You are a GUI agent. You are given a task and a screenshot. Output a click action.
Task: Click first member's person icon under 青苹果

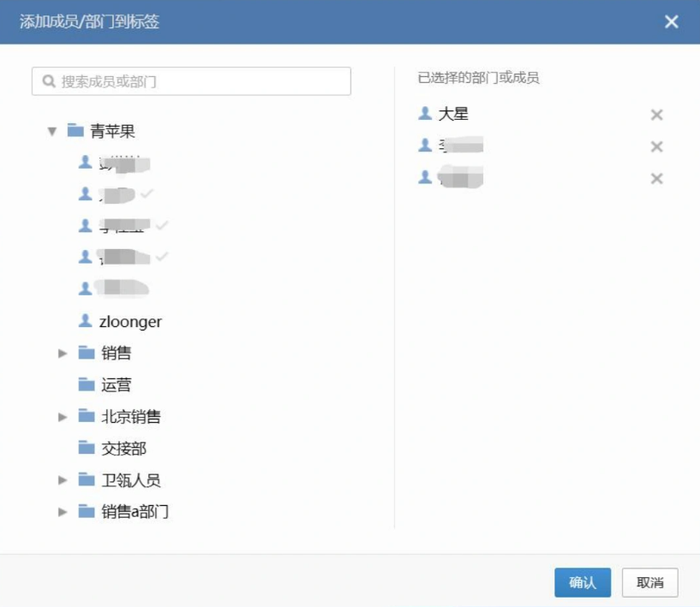tap(85, 162)
